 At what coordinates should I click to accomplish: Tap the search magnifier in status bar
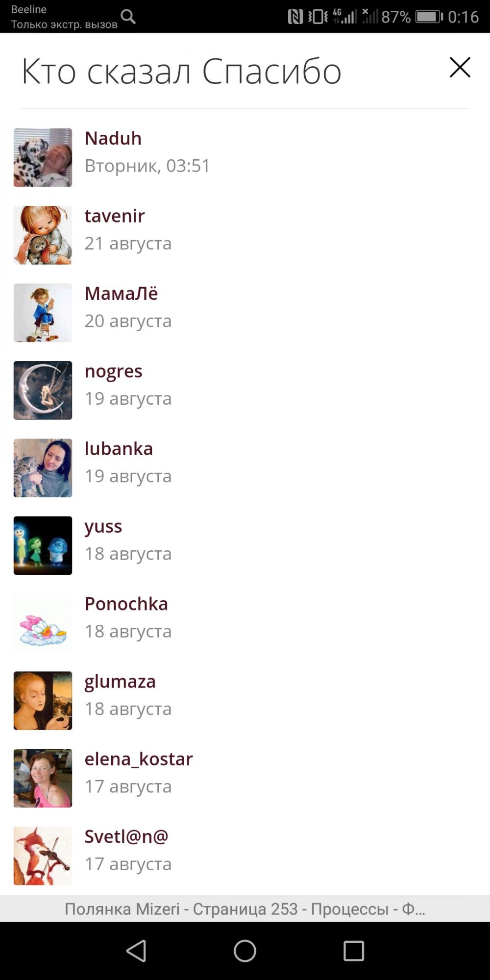point(128,17)
